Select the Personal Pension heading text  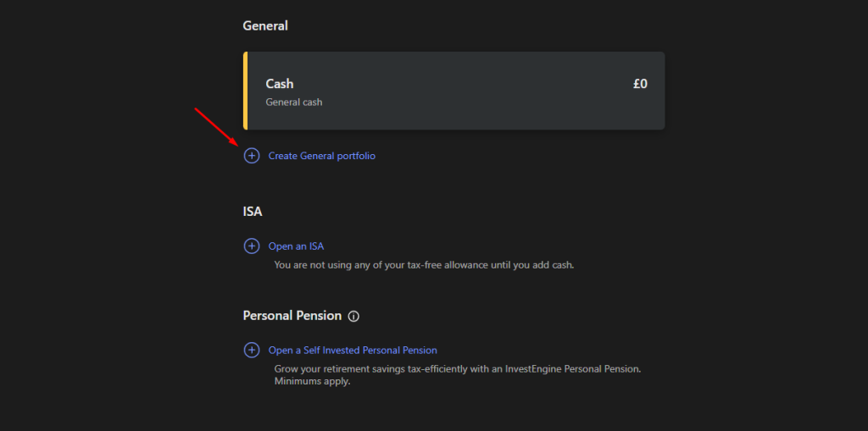point(292,316)
